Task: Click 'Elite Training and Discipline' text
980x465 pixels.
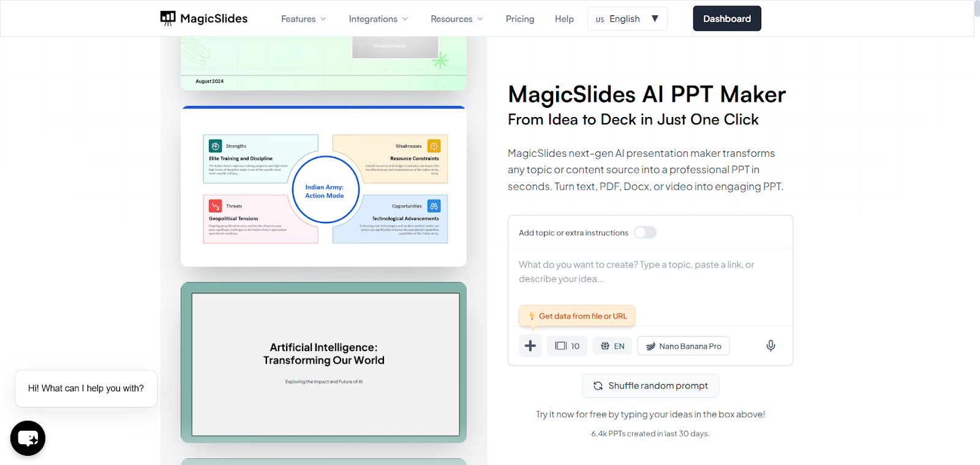Action: [241, 159]
